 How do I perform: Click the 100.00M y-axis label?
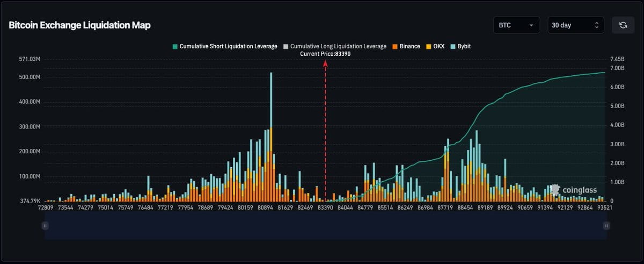coord(29,176)
